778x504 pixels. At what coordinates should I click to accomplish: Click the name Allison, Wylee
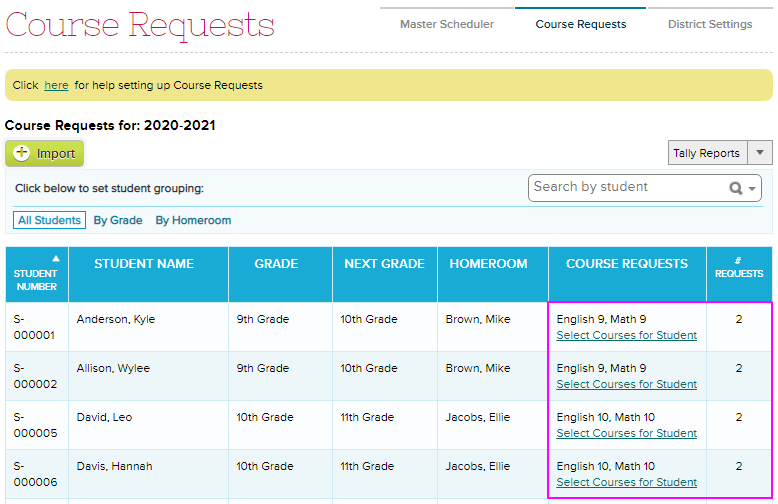[x=113, y=369]
